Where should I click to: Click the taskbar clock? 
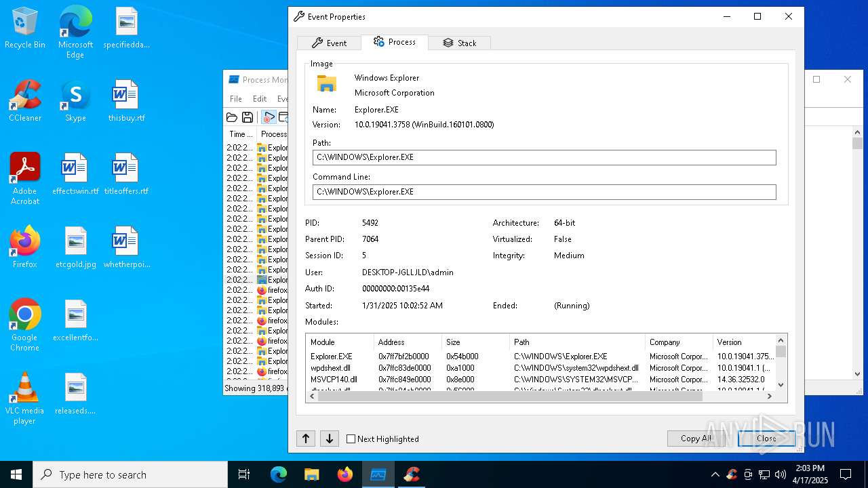[x=810, y=474]
